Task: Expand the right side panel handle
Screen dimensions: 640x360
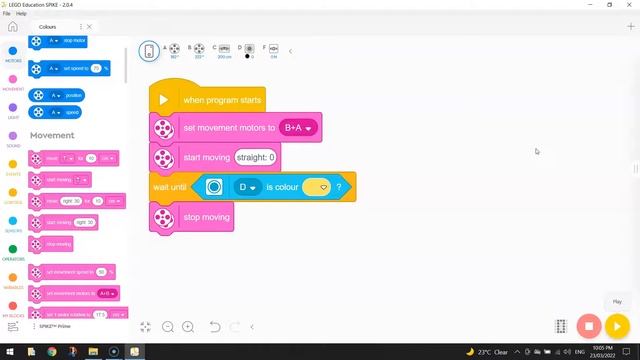Action: coord(636,168)
